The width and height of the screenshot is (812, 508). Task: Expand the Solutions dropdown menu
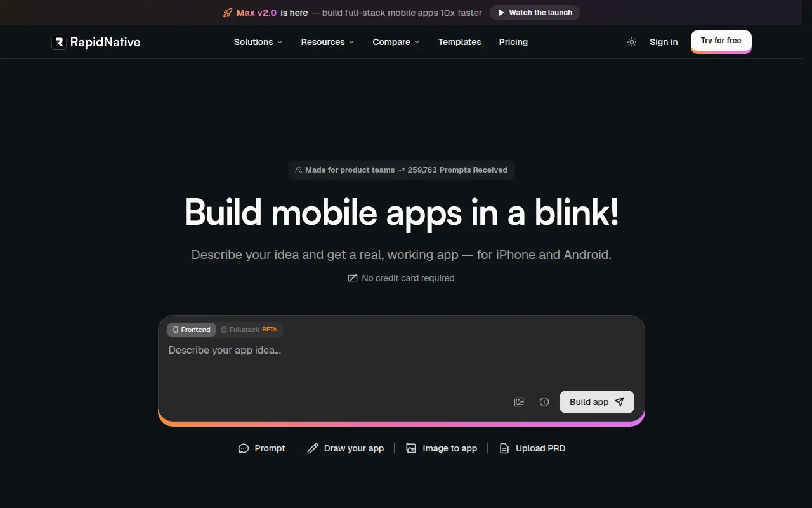pyautogui.click(x=258, y=42)
